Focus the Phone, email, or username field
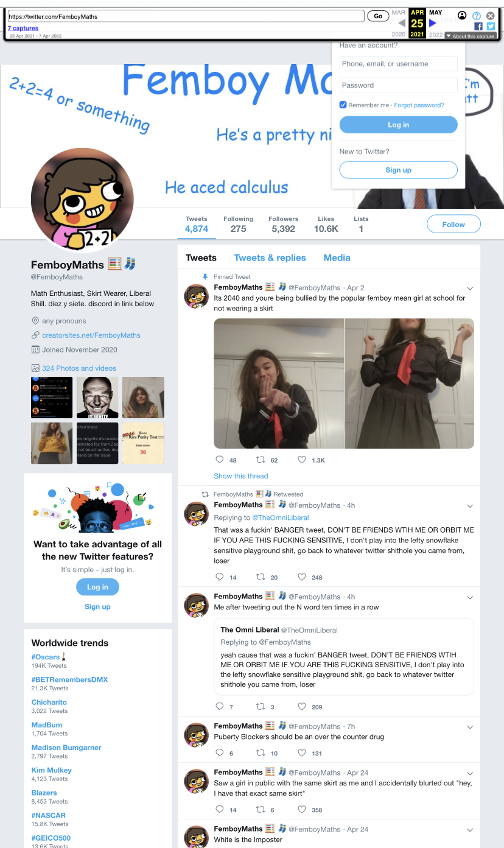The height and width of the screenshot is (848, 504). 398,63
